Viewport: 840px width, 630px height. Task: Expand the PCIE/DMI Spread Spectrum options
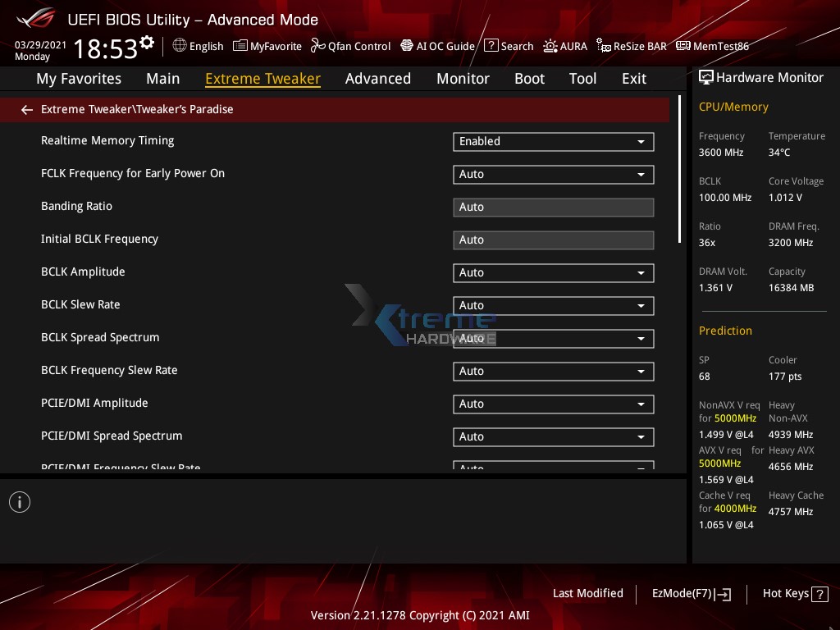(553, 436)
